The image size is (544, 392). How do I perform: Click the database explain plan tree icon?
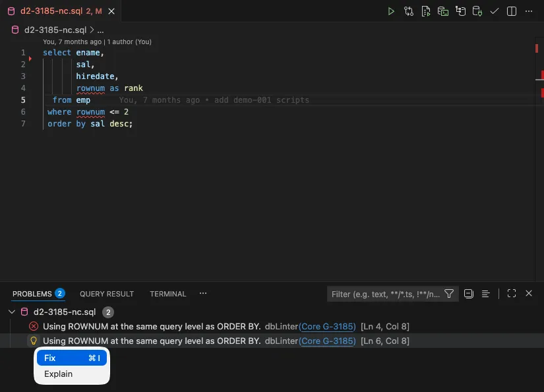point(460,11)
